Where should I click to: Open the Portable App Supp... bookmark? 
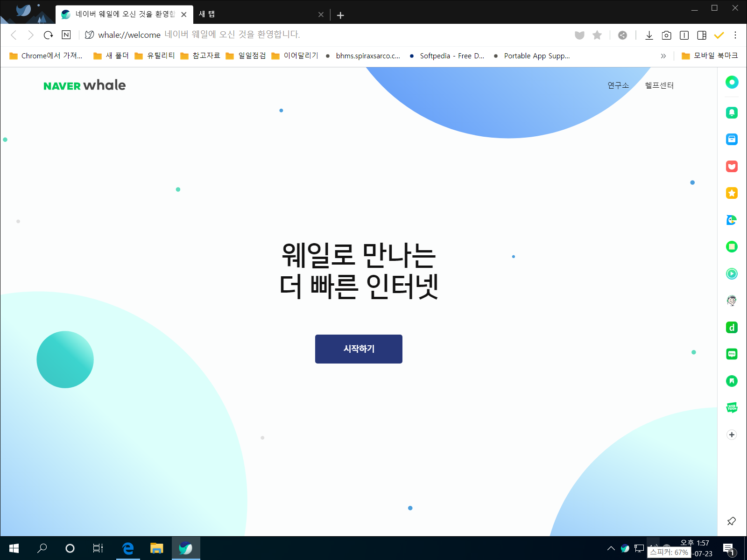(x=532, y=56)
